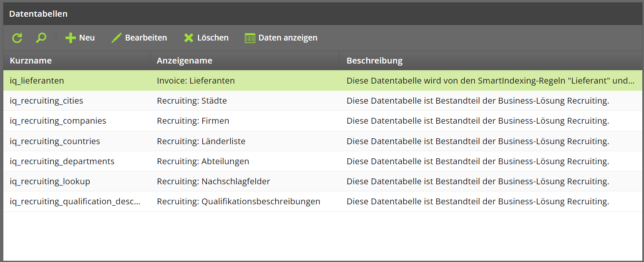
Task: Open search with the magnifier icon
Action: click(41, 38)
